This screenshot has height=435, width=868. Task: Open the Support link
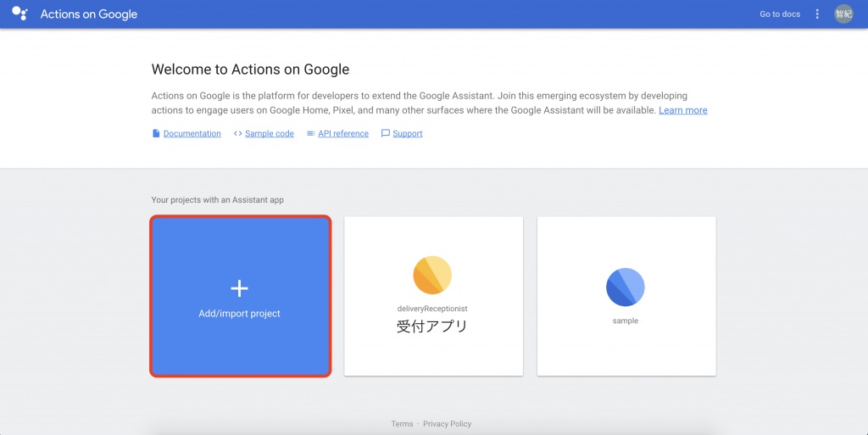(x=408, y=133)
